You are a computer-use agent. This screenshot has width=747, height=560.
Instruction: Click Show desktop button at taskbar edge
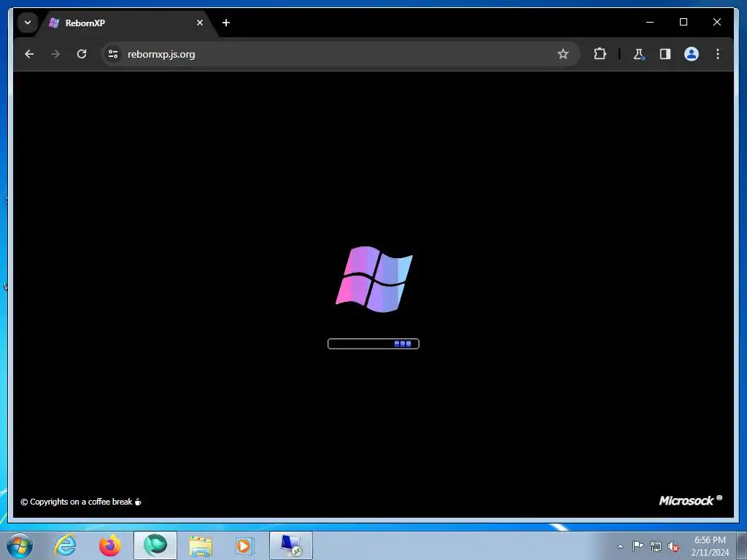coord(742,545)
